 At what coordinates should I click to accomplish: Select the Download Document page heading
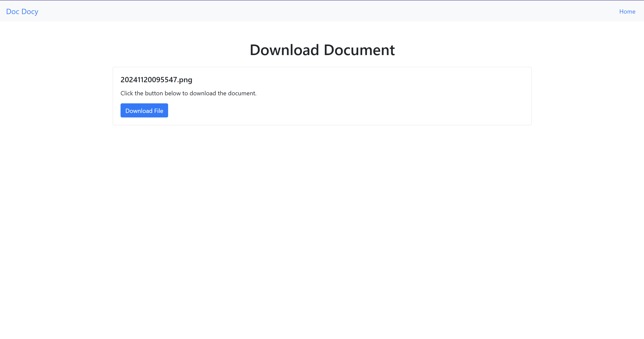point(322,50)
